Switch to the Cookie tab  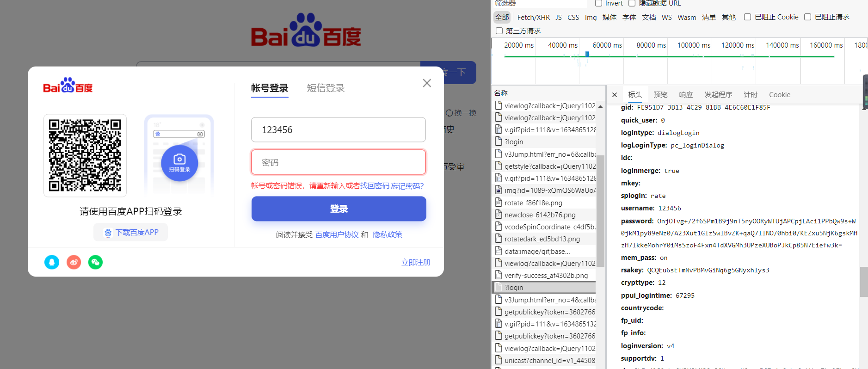(780, 95)
